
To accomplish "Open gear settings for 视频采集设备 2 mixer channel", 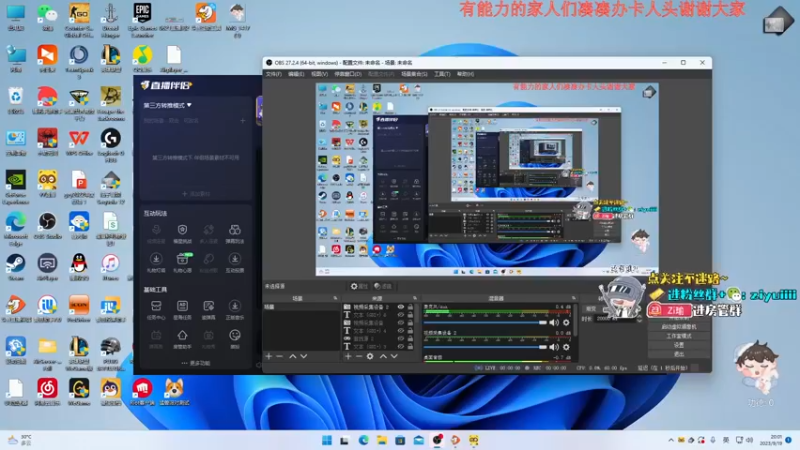I will click(566, 347).
